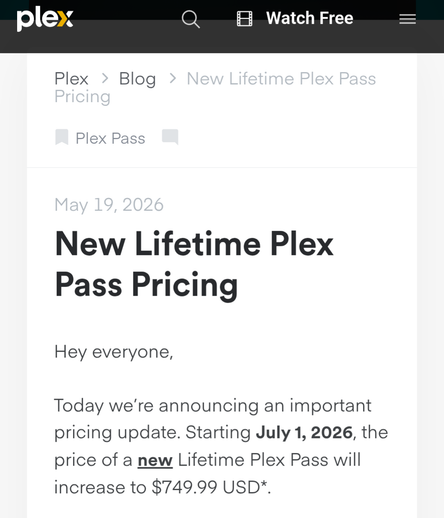Viewport: 444px width, 518px height.
Task: Click the article headline title
Action: coord(194,264)
